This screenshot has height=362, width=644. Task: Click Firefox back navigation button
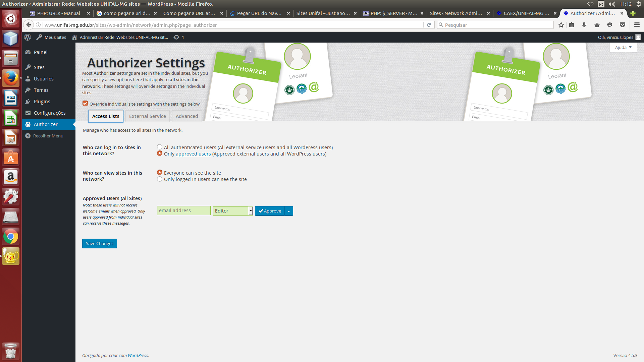click(29, 25)
